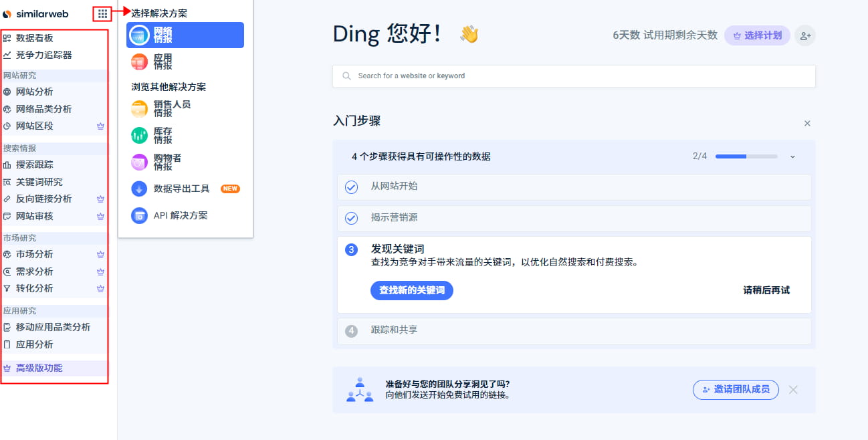Open the apps grid solution switcher
The height and width of the screenshot is (440, 868).
(x=102, y=13)
